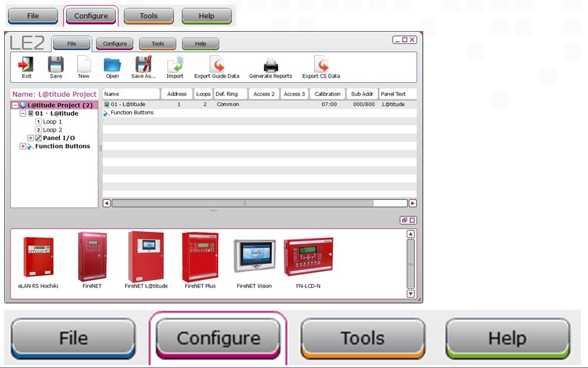Screen dimensions: 588x368
Task: Select the FireNET L@titude panel
Action: (x=146, y=256)
